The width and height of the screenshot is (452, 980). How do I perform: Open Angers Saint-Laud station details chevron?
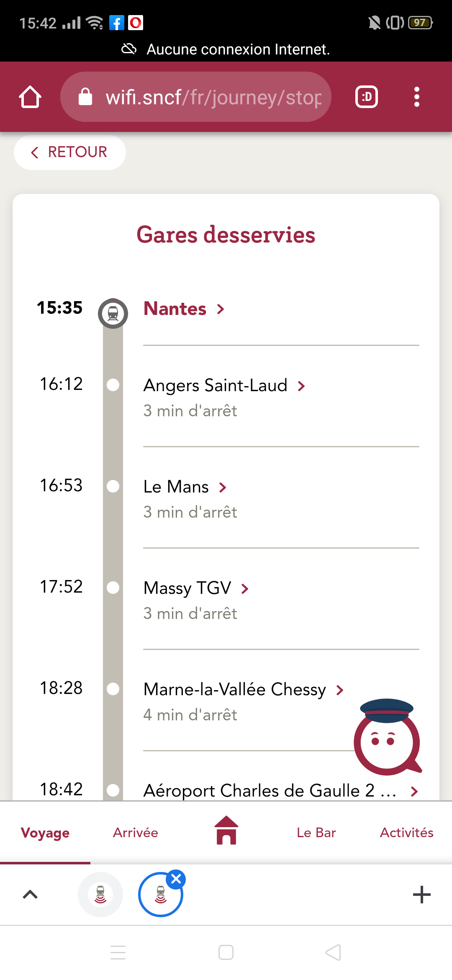coord(301,386)
